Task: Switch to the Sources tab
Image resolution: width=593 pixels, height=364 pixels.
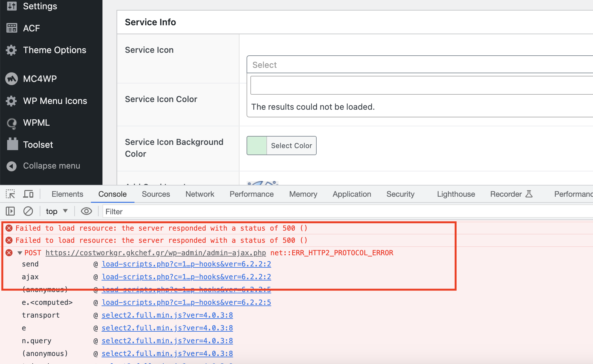Action: point(156,194)
